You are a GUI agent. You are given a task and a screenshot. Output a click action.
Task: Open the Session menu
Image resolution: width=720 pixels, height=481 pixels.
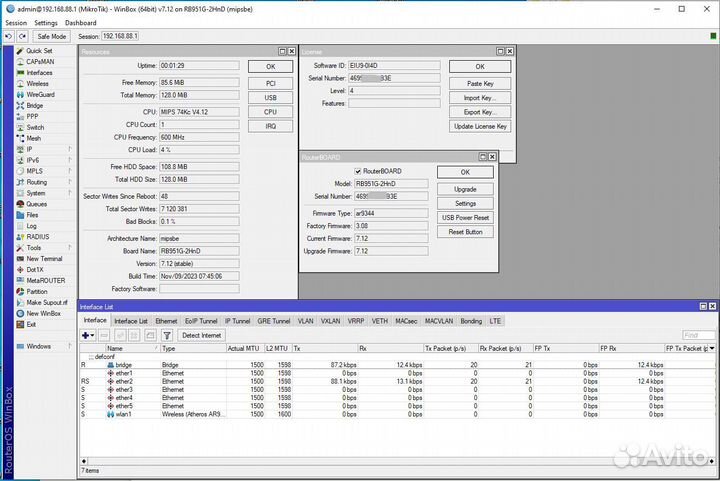[x=16, y=22]
